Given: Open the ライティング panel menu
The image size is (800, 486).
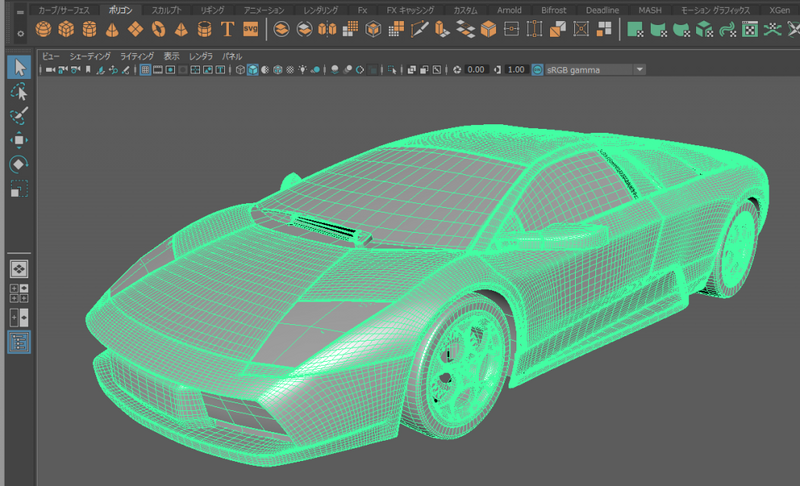Looking at the screenshot, I should point(137,56).
